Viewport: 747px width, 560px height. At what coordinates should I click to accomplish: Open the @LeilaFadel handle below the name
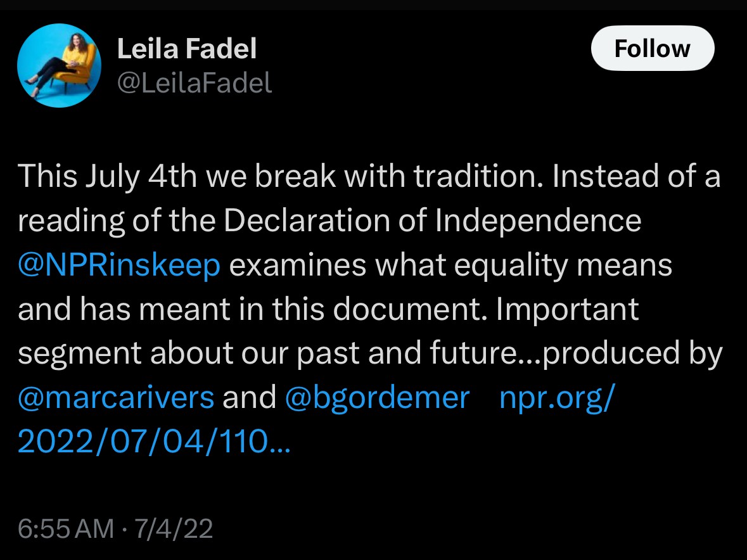195,83
